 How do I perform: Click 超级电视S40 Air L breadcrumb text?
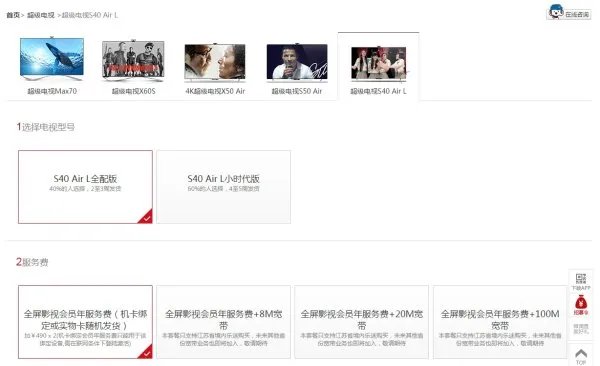click(x=90, y=15)
